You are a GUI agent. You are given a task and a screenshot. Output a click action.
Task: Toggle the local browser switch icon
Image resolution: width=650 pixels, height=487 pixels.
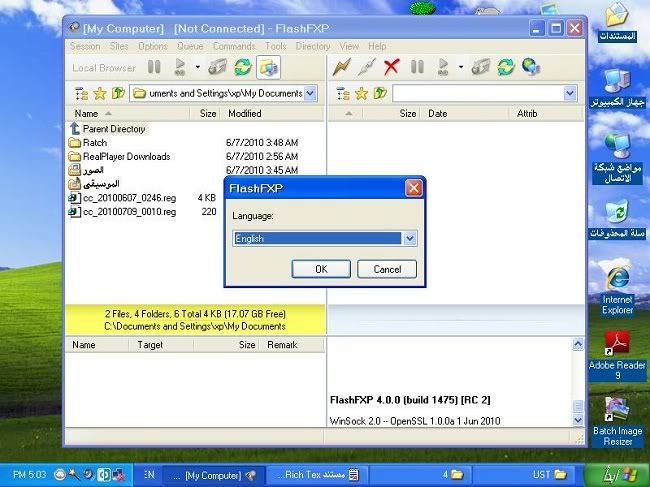coord(268,67)
